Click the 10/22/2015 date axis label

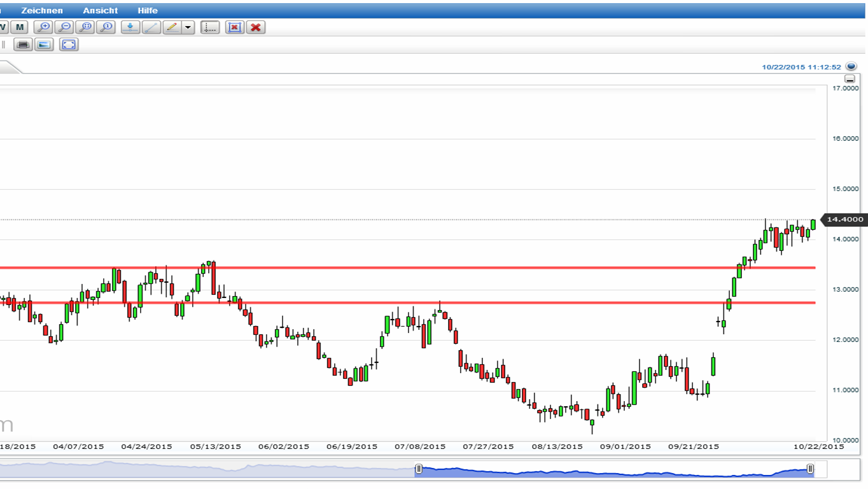(819, 447)
